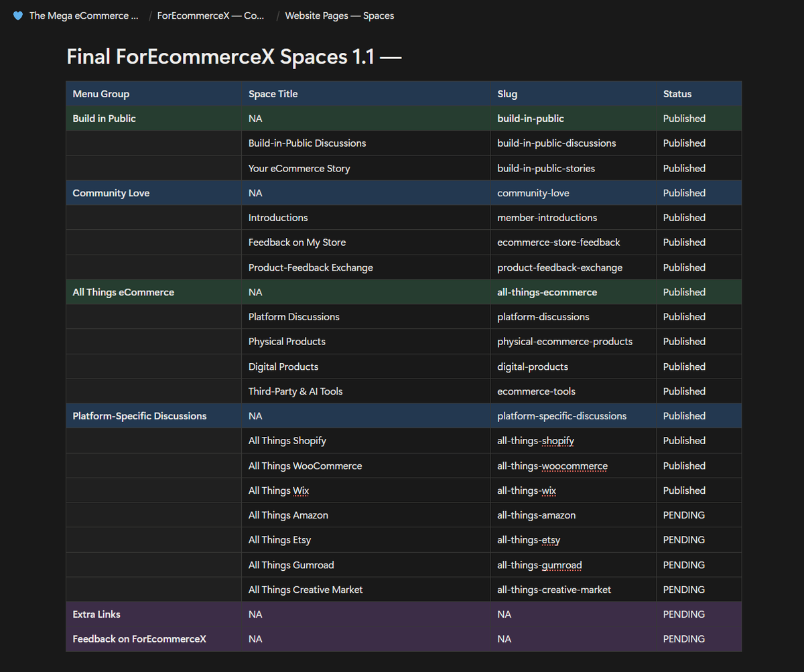
Task: Click 'ecommerce-tools' slug cell
Action: tap(574, 391)
